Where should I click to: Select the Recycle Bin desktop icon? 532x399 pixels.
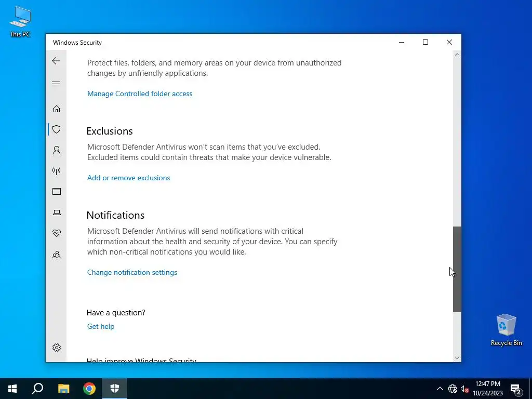[506, 330]
